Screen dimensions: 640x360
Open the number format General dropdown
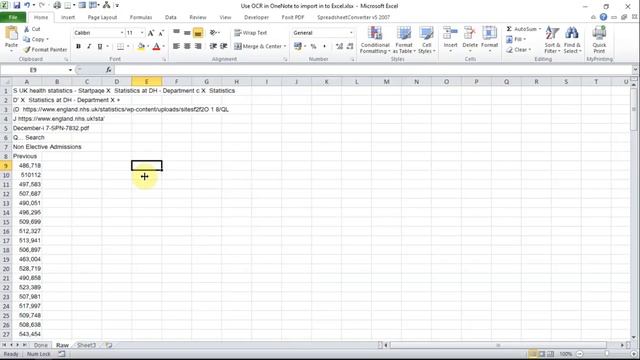351,33
